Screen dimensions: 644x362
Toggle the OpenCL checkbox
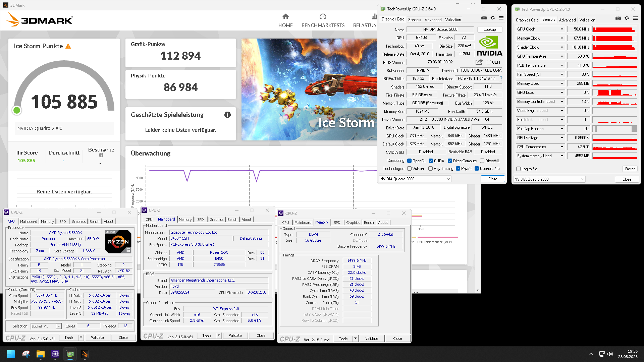pos(409,161)
